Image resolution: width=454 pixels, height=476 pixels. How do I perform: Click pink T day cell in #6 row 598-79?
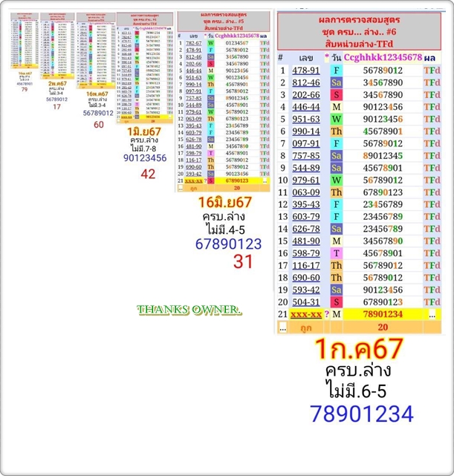coord(336,253)
